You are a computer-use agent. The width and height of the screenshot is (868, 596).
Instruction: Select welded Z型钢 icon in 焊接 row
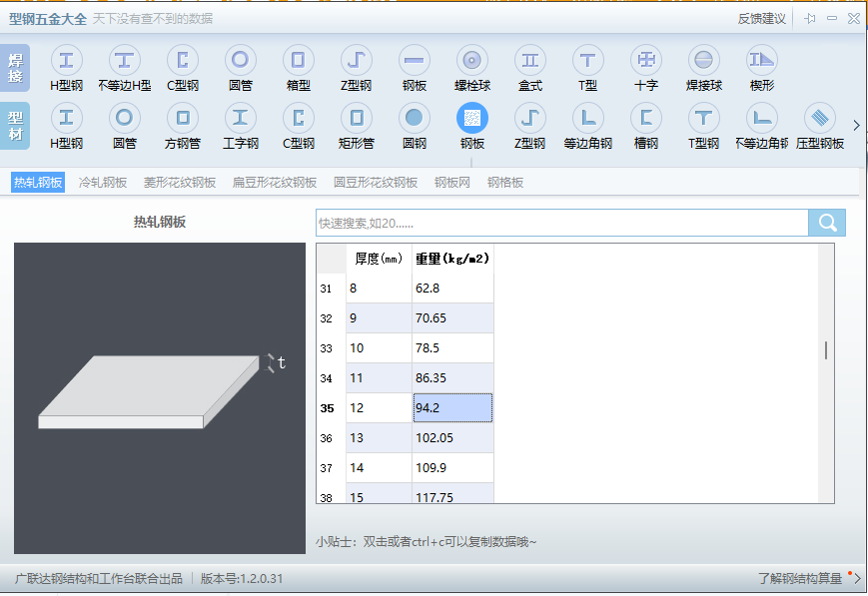[x=356, y=60]
